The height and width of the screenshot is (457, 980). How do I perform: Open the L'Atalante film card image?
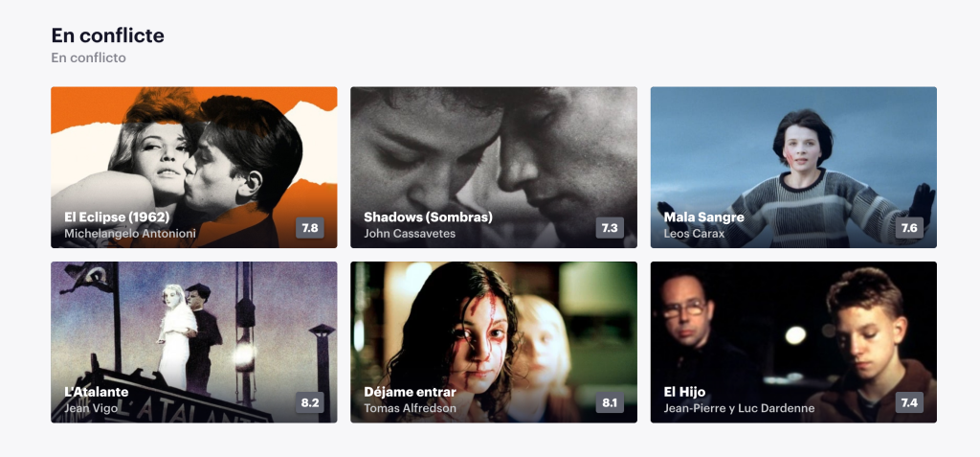click(x=193, y=331)
